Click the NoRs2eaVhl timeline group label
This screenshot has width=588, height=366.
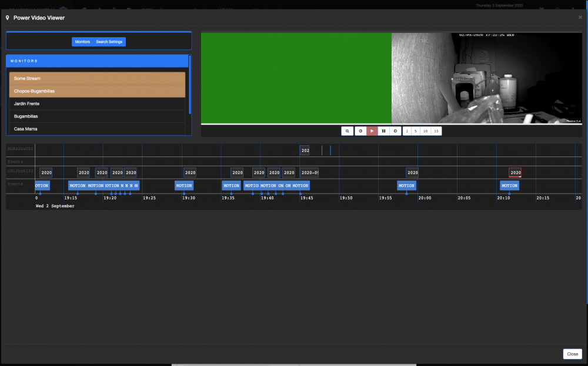coord(20,149)
